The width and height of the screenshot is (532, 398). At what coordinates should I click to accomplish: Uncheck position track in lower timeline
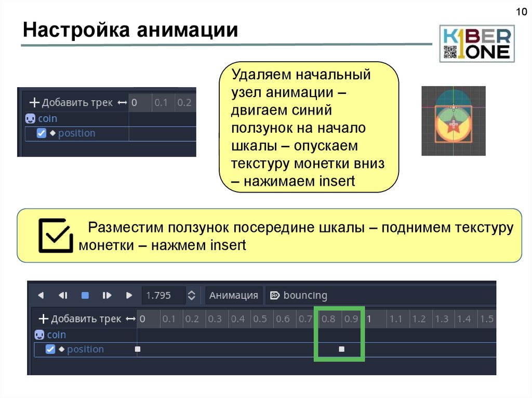[50, 349]
